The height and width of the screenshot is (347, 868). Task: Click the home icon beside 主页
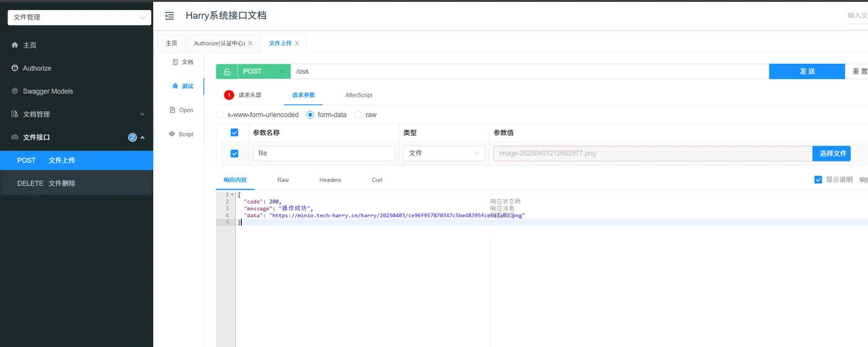(x=15, y=45)
